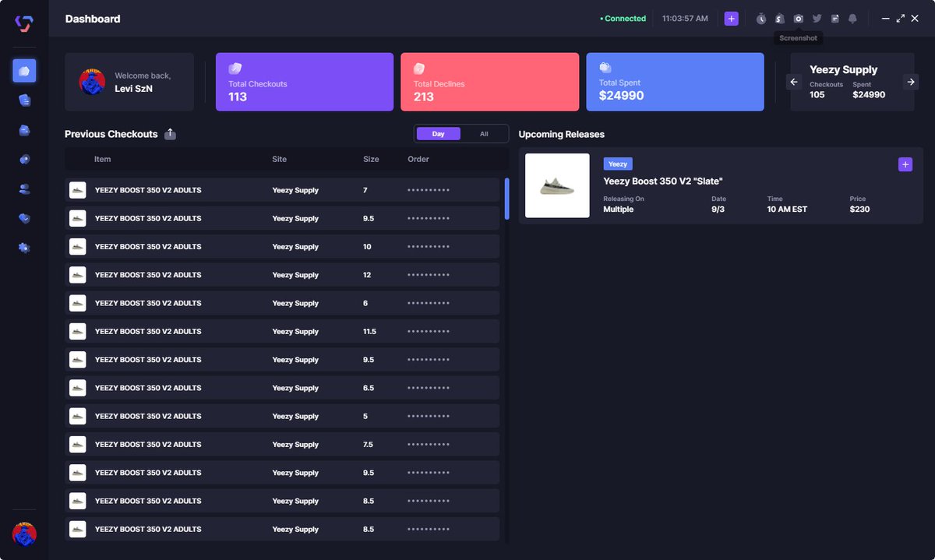Click the Size column header
This screenshot has height=560, width=935.
[371, 159]
